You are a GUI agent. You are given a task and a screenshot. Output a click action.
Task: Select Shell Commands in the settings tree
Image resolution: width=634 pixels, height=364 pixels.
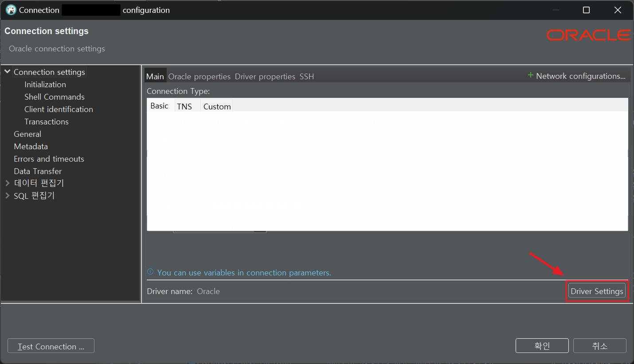[55, 97]
